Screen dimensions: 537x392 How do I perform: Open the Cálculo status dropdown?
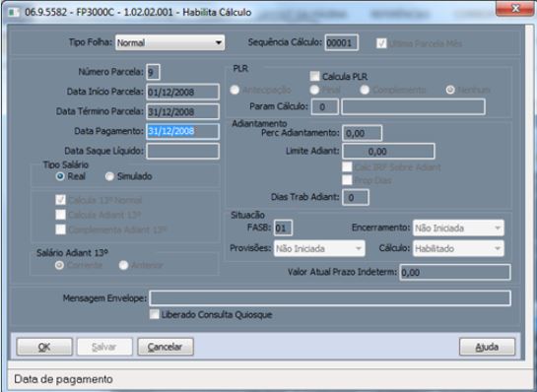tap(458, 248)
